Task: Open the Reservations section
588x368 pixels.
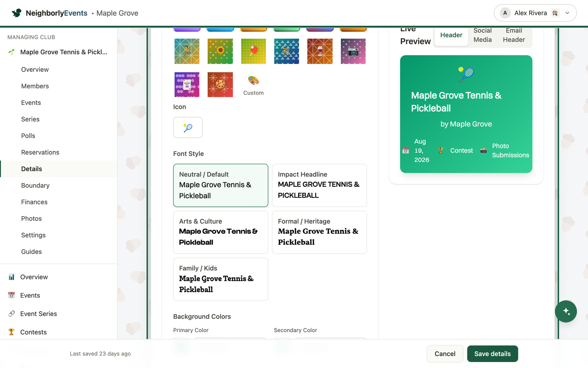Action: [x=40, y=152]
